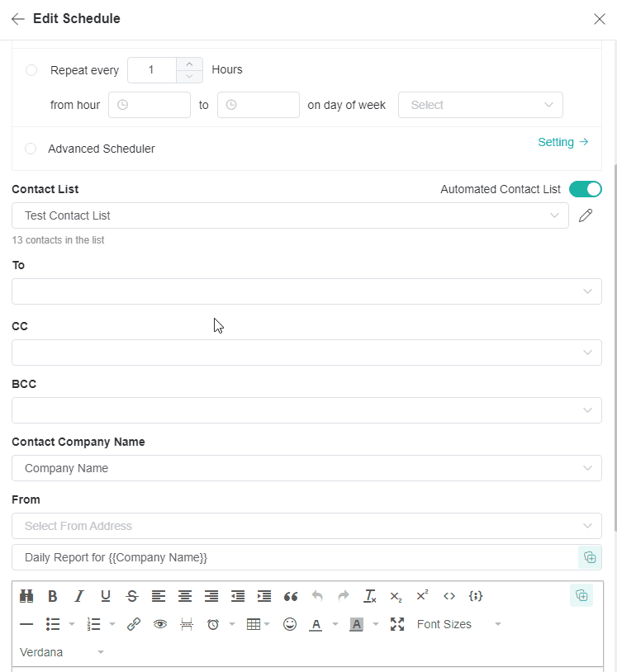Click the source code icon

coord(449,596)
